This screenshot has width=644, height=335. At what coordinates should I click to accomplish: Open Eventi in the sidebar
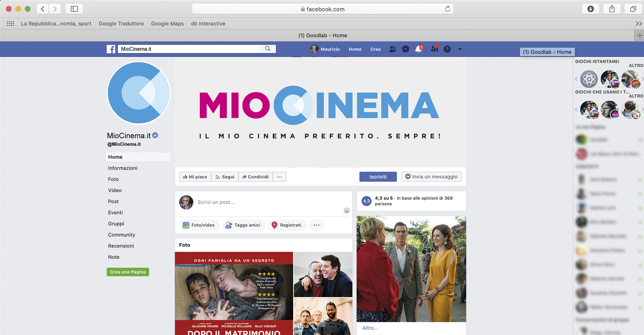click(115, 212)
